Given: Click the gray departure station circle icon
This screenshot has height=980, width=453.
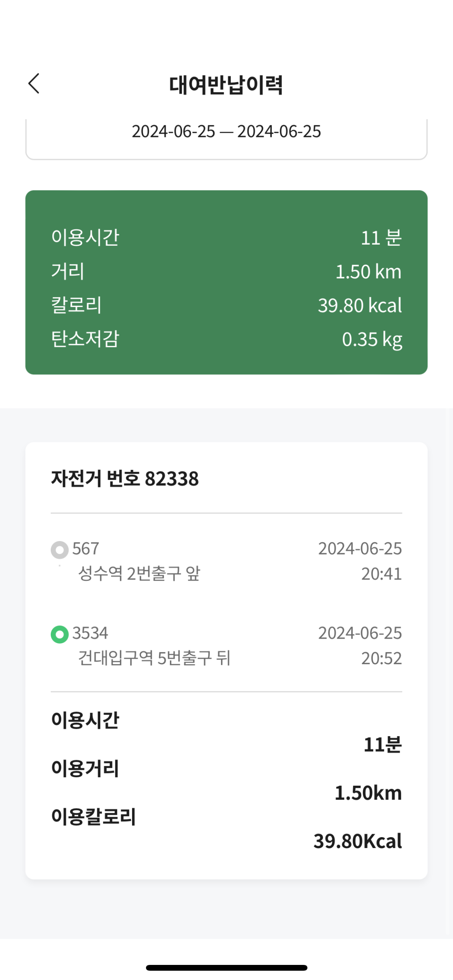Looking at the screenshot, I should click(x=60, y=550).
